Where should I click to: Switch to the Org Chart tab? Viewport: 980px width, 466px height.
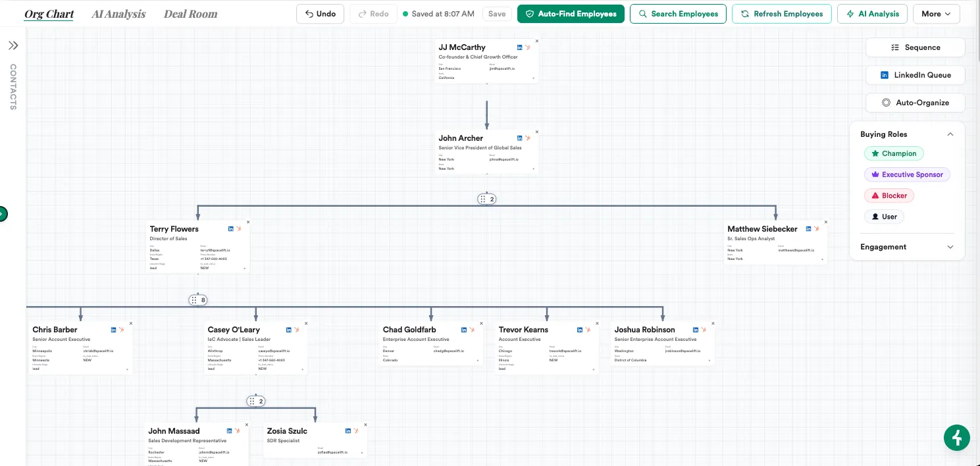(x=49, y=14)
